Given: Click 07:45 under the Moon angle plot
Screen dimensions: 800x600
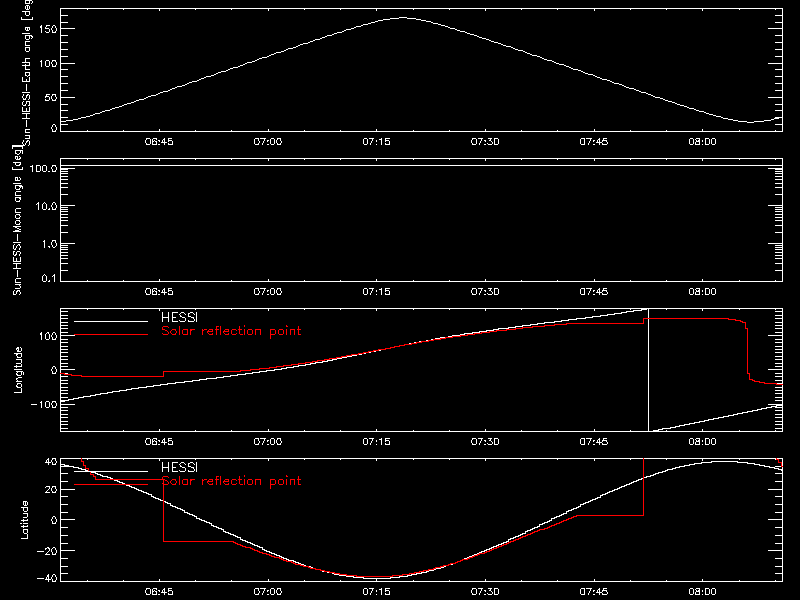Looking at the screenshot, I should tap(593, 292).
